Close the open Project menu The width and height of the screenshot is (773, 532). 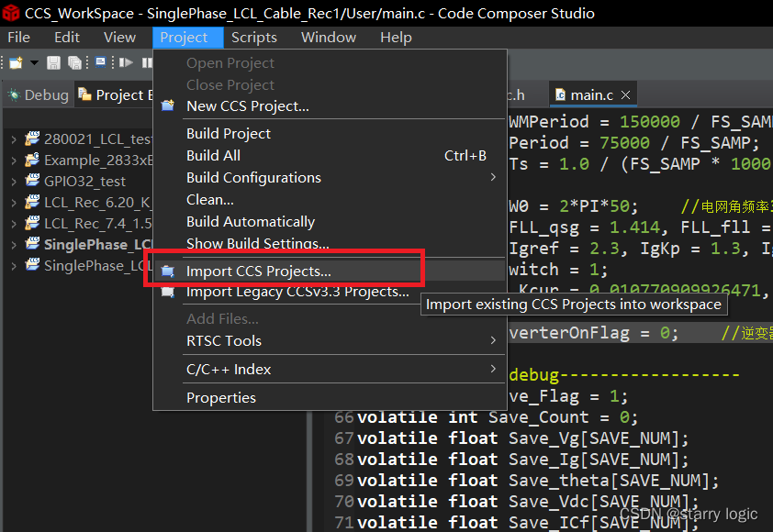tap(188, 38)
